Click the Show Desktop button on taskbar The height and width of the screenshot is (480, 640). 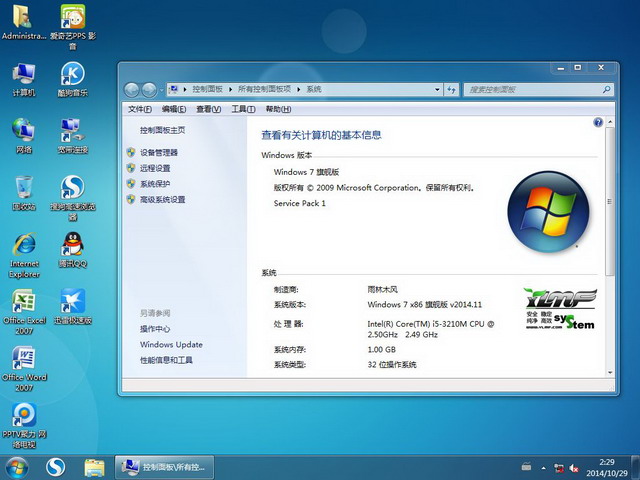tap(636, 468)
